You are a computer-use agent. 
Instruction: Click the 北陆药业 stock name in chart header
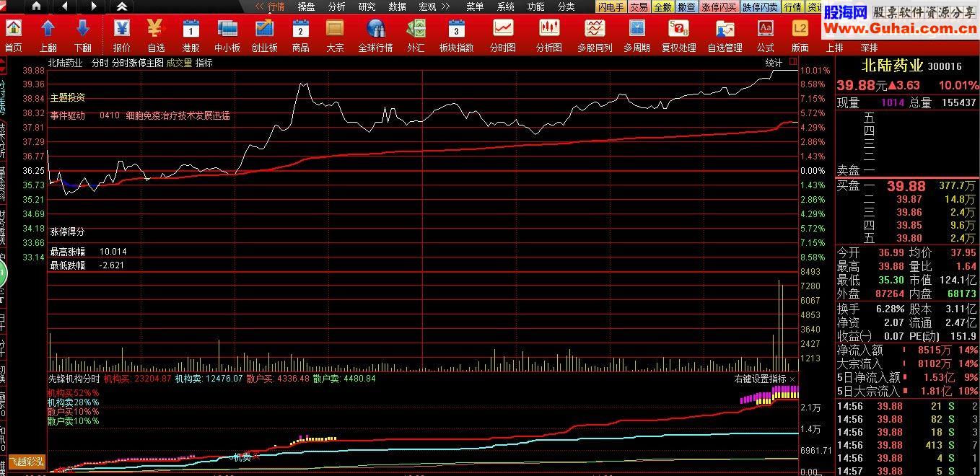click(65, 63)
